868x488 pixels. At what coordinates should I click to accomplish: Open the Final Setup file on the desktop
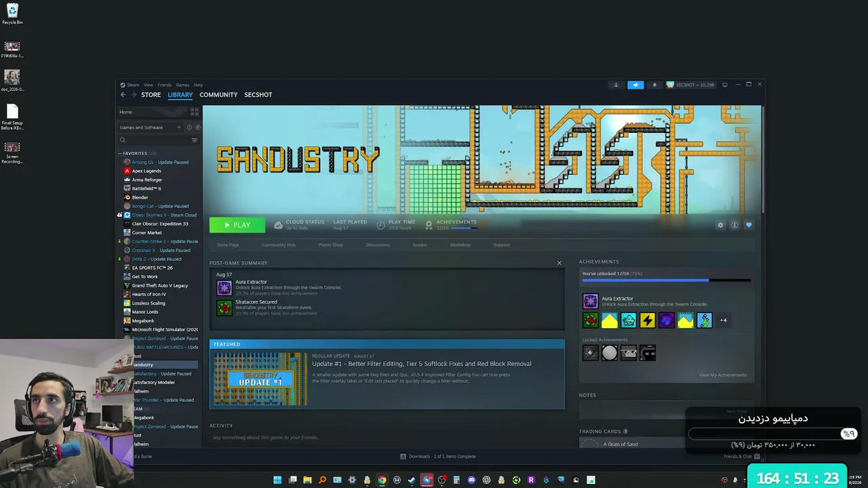[12, 117]
